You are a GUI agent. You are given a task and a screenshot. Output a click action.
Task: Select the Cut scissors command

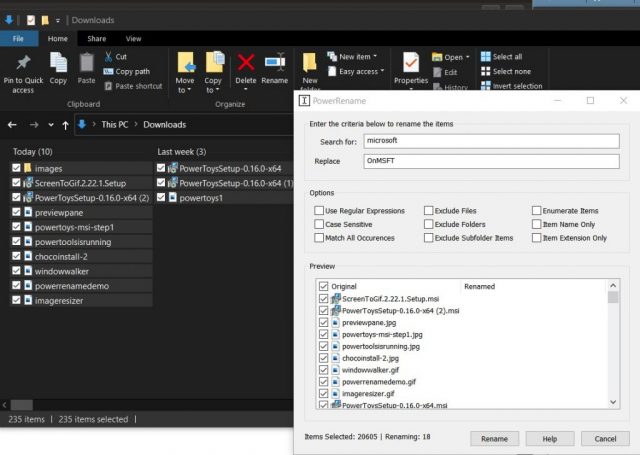116,56
